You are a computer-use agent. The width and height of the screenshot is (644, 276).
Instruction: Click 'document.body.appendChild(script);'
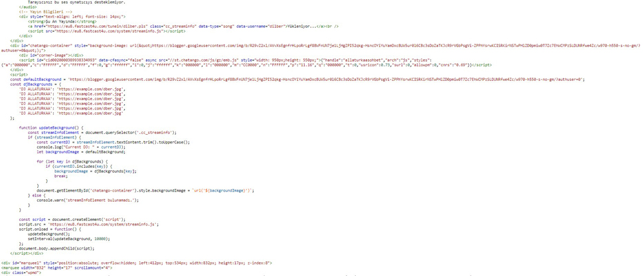coord(56,249)
